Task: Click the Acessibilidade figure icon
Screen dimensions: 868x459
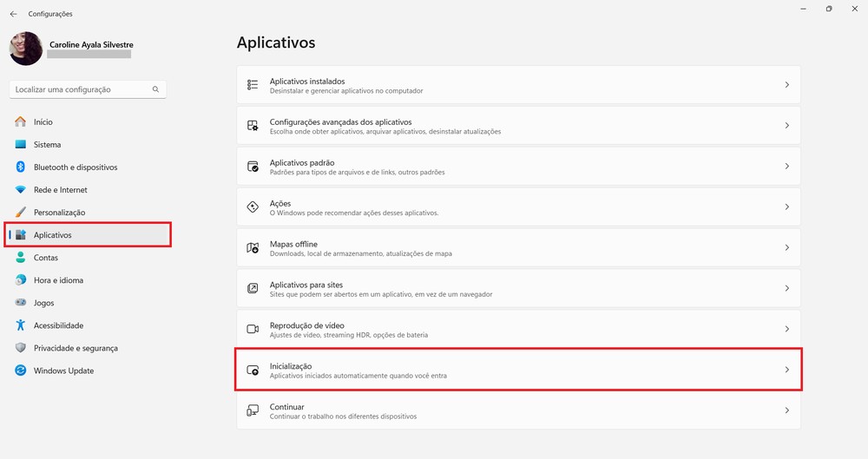Action: tap(21, 325)
